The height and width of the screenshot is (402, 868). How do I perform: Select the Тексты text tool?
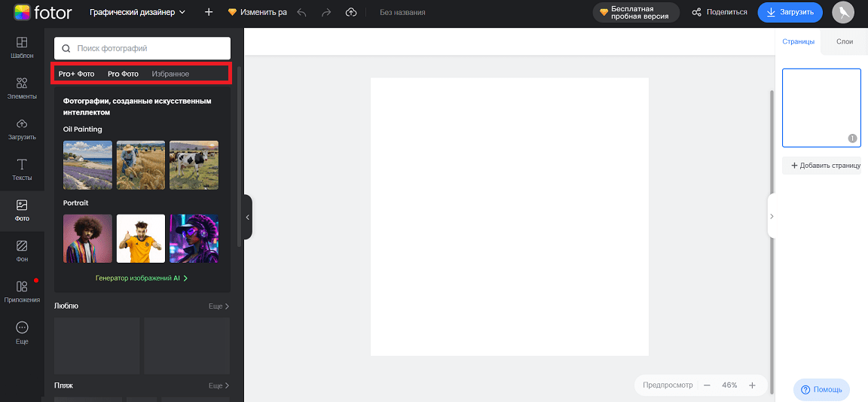22,169
